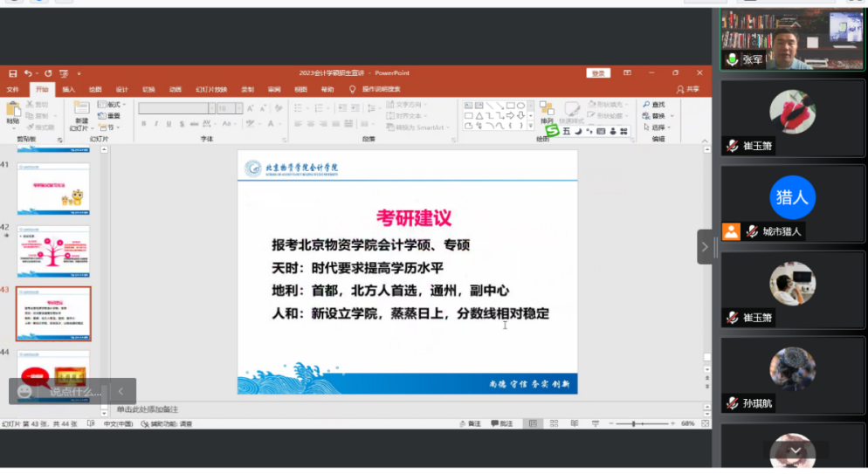868x474 pixels.
Task: Open the File (文件) menu
Action: [12, 89]
